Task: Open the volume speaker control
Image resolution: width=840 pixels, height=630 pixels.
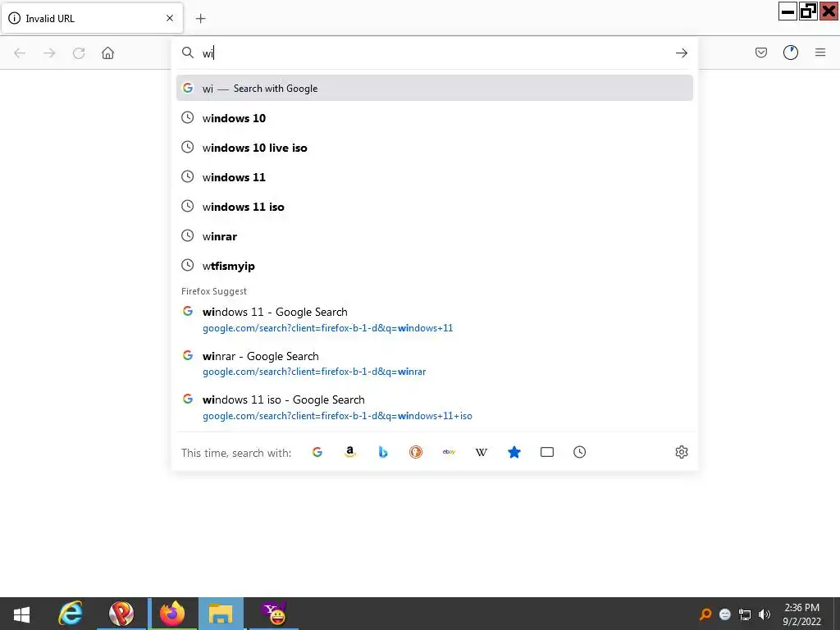Action: (x=765, y=614)
